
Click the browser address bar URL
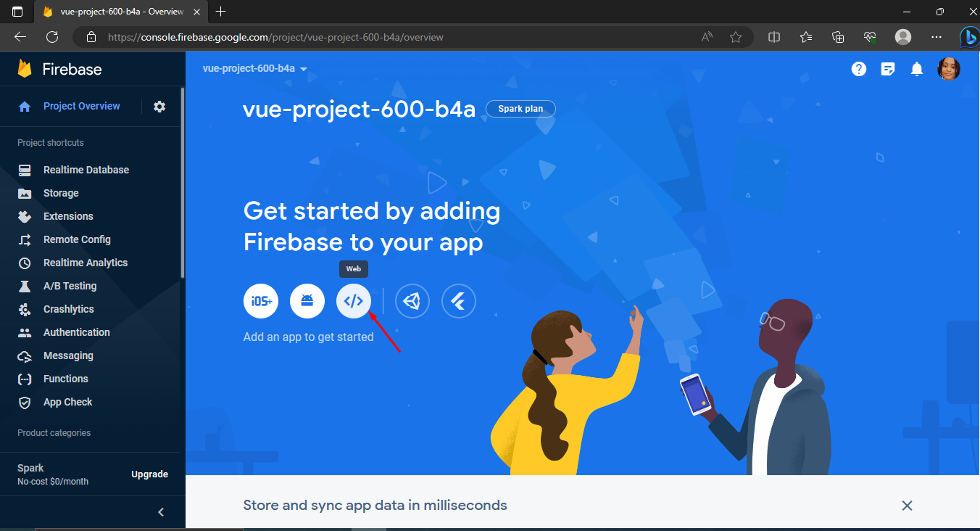click(275, 37)
